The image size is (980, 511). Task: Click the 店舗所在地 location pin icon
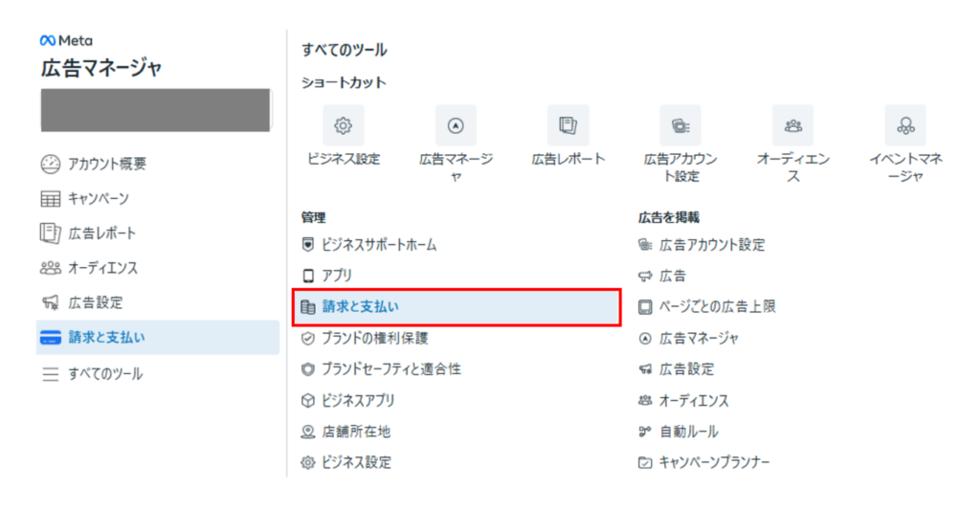click(307, 432)
